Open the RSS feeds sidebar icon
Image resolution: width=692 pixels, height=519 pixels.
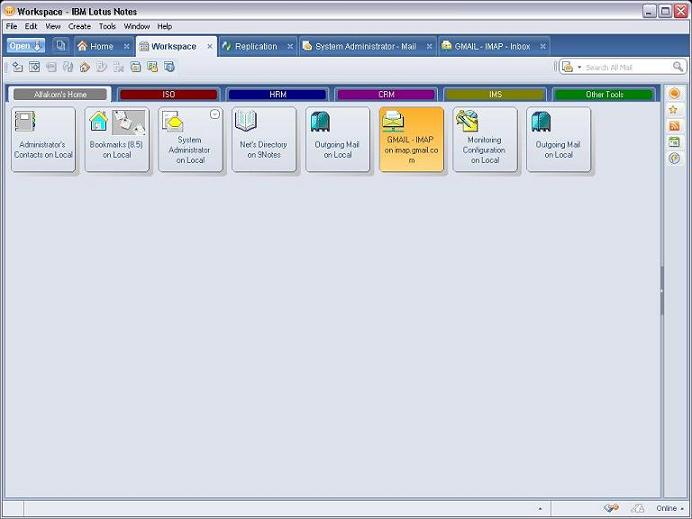coord(674,126)
